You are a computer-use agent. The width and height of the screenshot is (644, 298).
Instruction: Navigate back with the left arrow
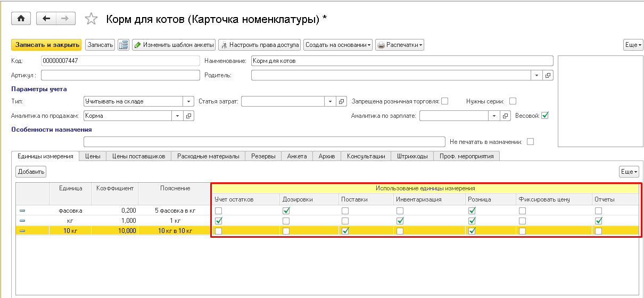click(46, 19)
